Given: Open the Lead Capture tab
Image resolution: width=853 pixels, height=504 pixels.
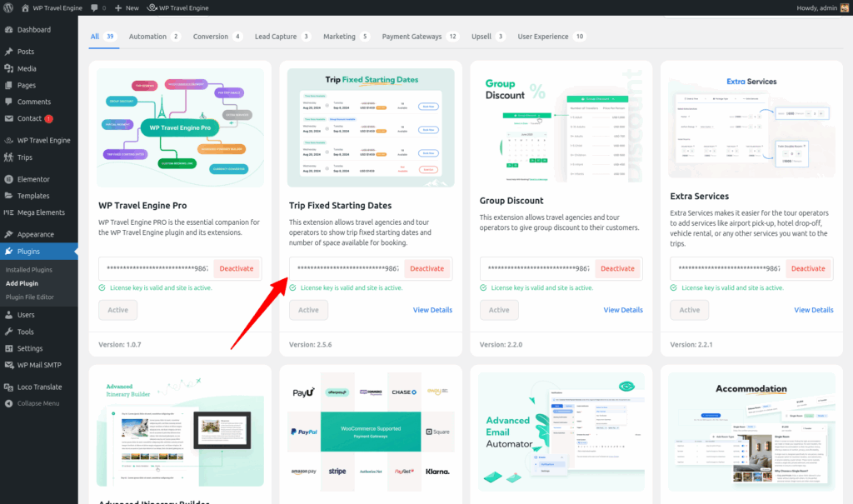Looking at the screenshot, I should 283,37.
